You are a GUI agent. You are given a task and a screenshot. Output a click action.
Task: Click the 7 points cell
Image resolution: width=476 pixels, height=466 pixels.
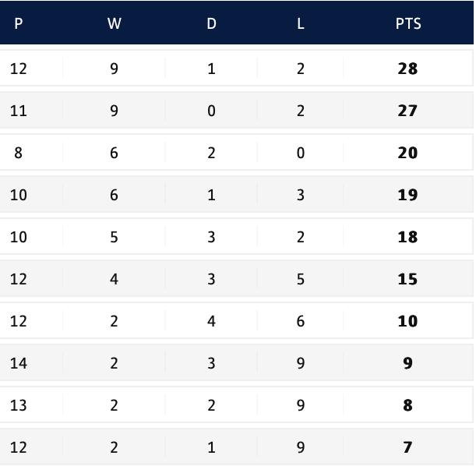[x=407, y=447]
